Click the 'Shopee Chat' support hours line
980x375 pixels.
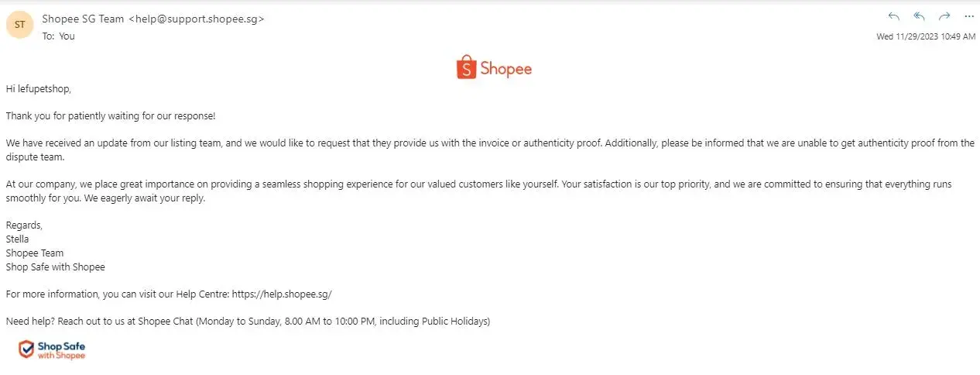click(x=248, y=321)
